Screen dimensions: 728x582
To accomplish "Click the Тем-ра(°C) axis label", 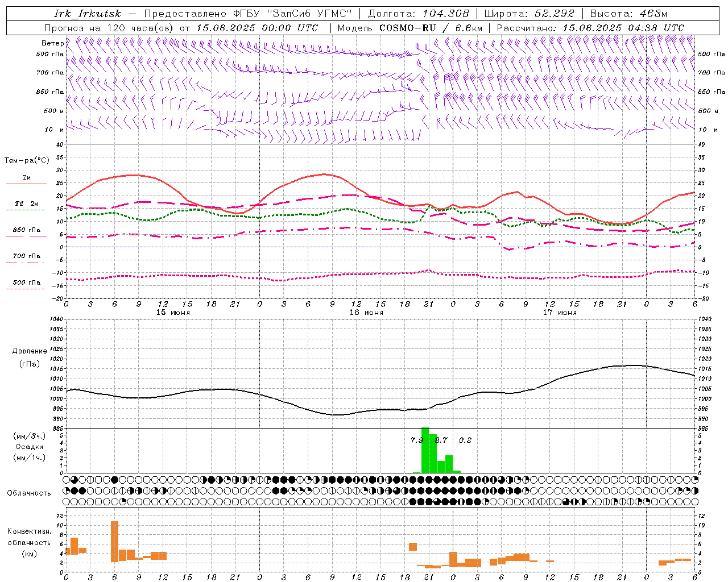I will (x=27, y=161).
